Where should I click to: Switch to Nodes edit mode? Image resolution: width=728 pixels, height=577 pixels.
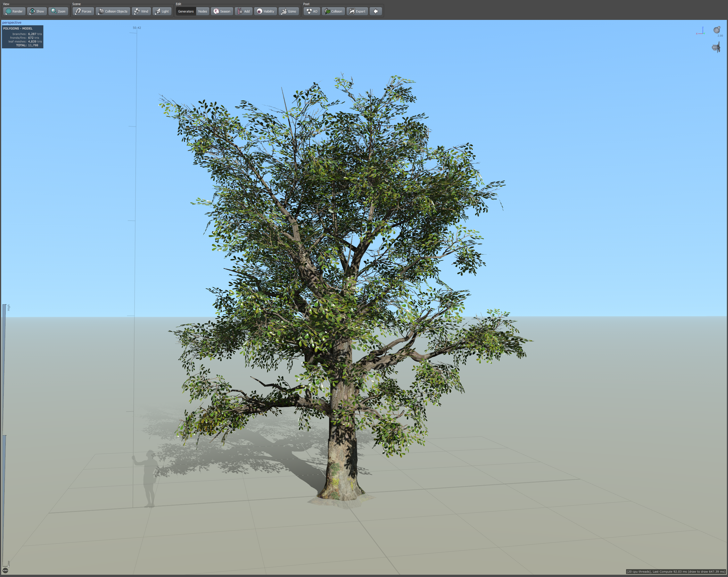[x=203, y=11]
